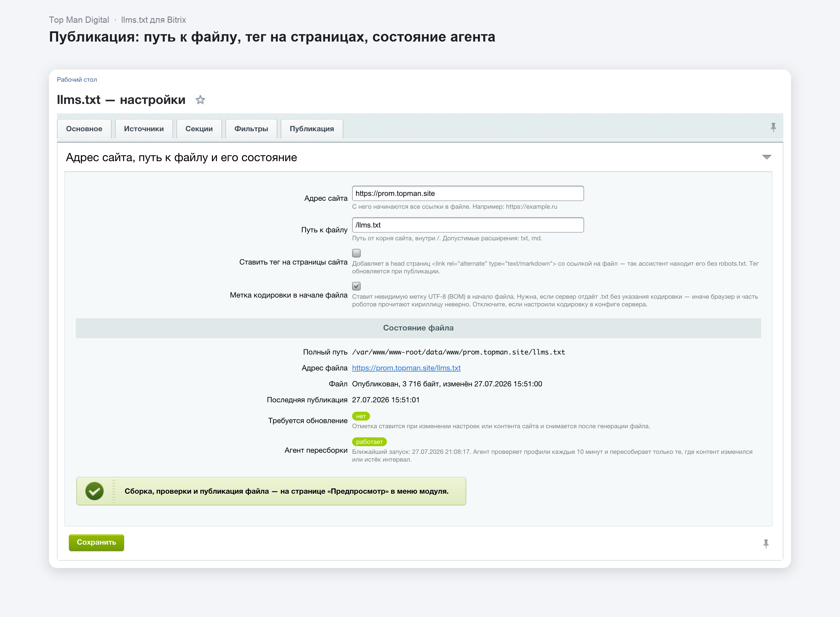Viewport: 840px width, 617px height.
Task: Click into the Путь к файлу field
Action: click(468, 225)
